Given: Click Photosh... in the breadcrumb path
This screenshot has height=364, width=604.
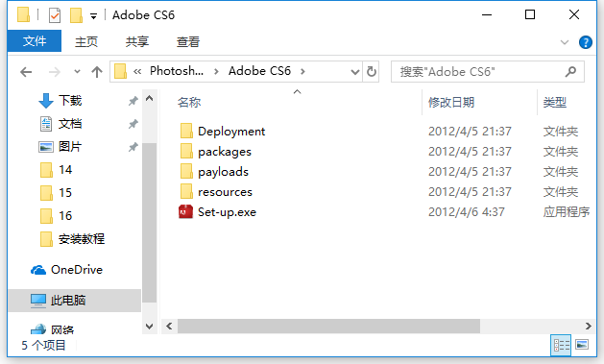Looking at the screenshot, I should [x=177, y=71].
